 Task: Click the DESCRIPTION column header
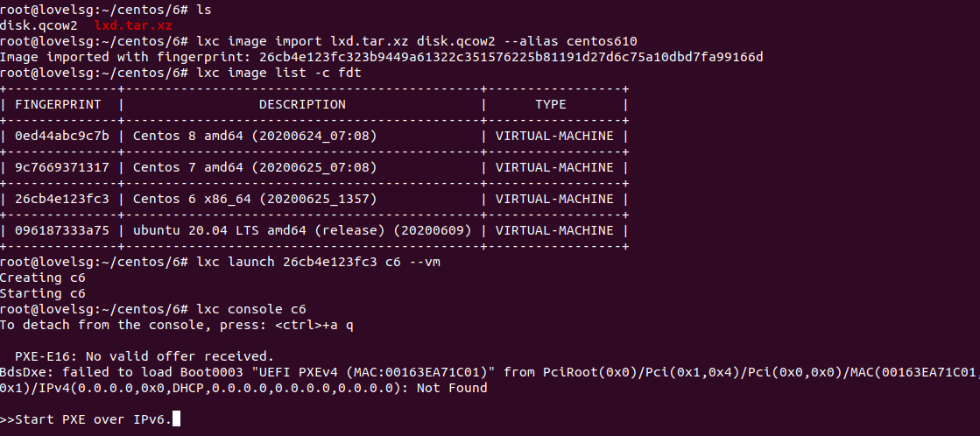tap(302, 104)
